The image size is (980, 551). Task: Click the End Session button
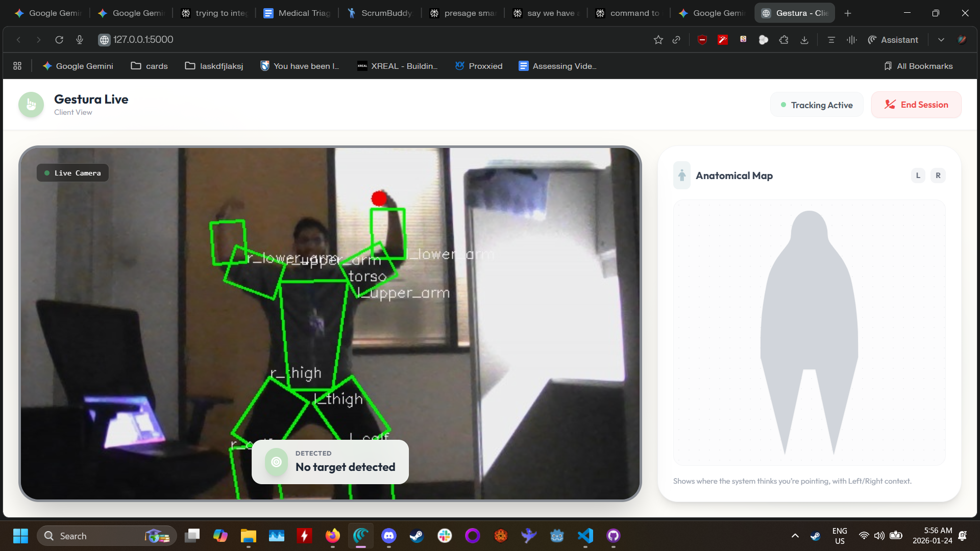916,105
